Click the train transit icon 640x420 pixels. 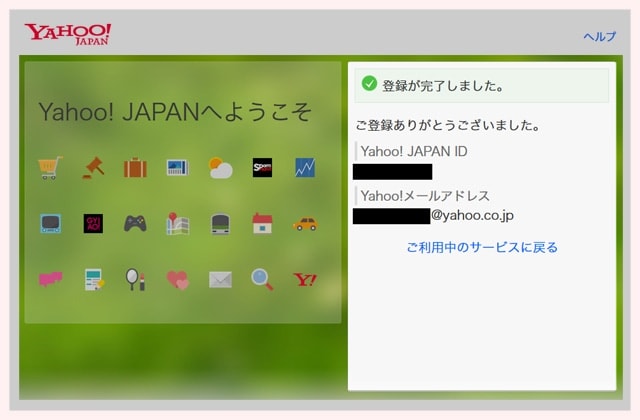click(220, 224)
